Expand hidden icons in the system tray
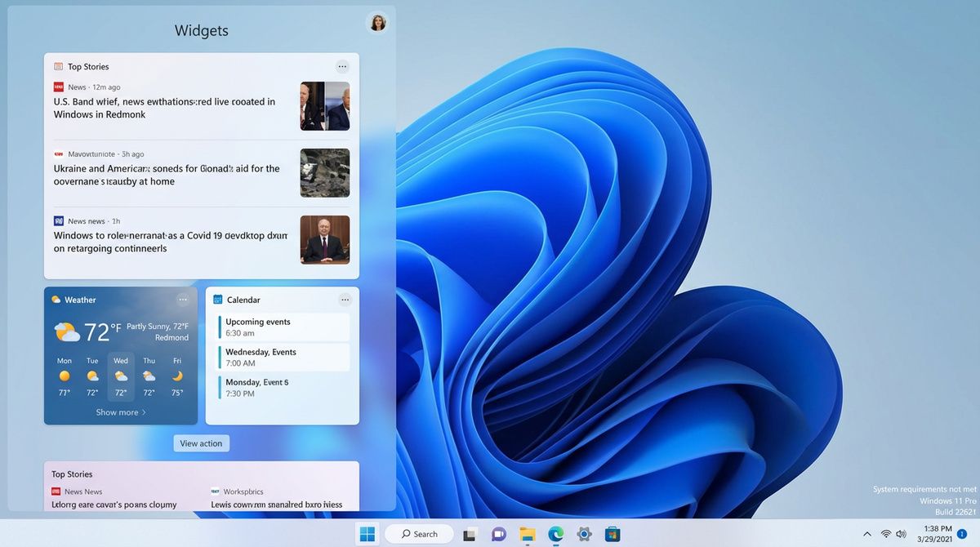 pos(868,534)
